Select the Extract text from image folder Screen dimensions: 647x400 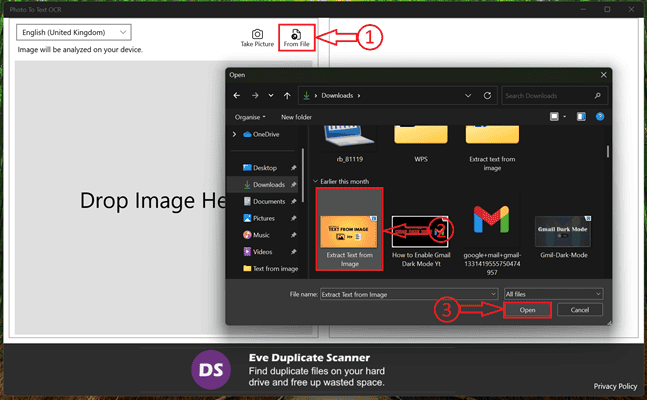click(492, 149)
